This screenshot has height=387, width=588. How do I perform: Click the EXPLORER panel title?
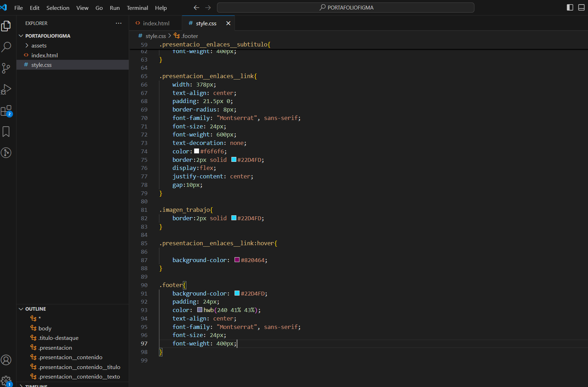pyautogui.click(x=36, y=23)
